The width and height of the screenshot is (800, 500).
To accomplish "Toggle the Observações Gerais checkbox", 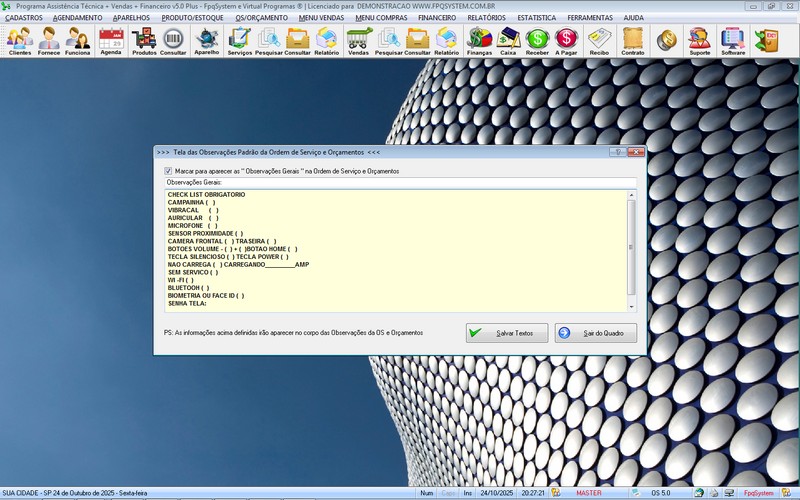I will [168, 171].
